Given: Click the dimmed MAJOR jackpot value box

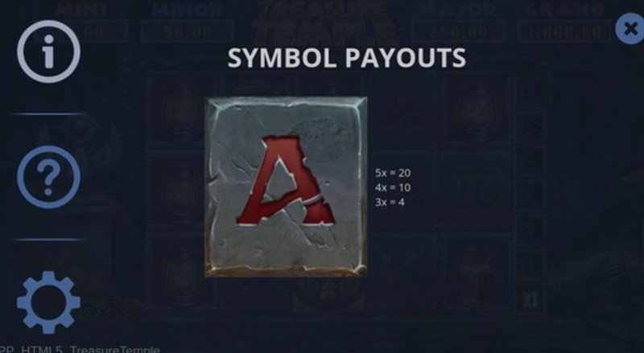Looking at the screenshot, I should point(458,31).
